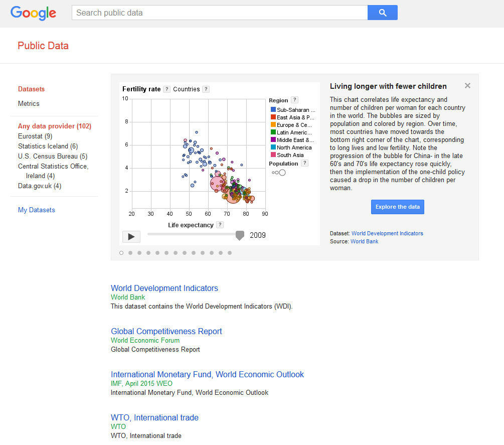Open World Development Indicators dataset link in panel
The width and height of the screenshot is (504, 445).
point(387,233)
